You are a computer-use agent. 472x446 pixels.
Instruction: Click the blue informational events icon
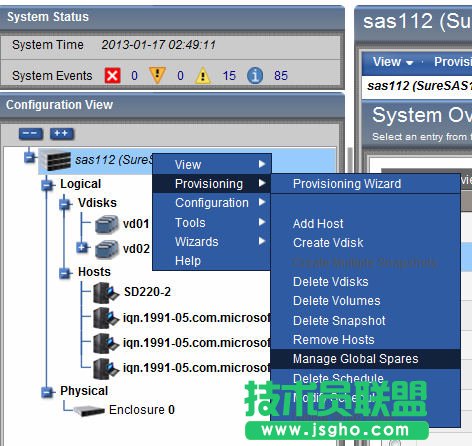click(255, 75)
